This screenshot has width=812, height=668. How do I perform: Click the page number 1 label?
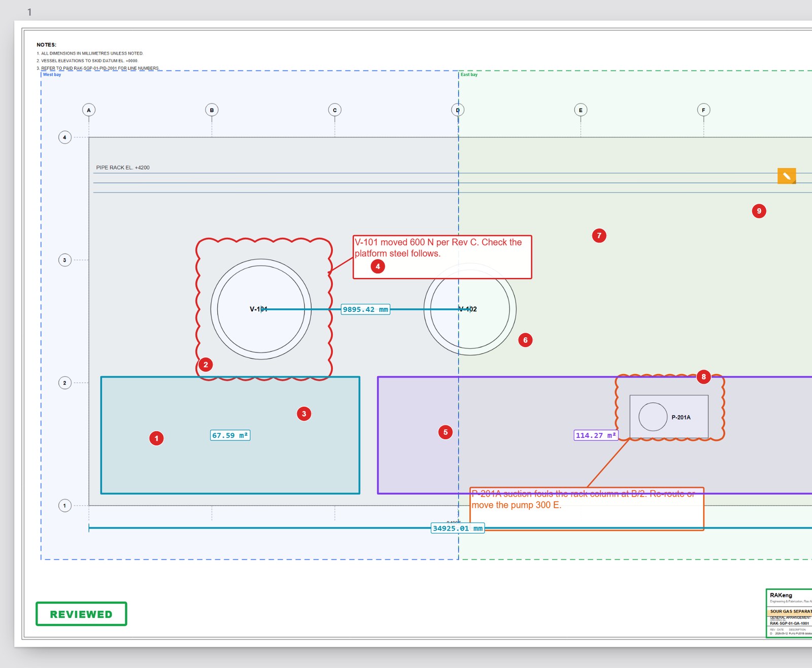(x=29, y=12)
